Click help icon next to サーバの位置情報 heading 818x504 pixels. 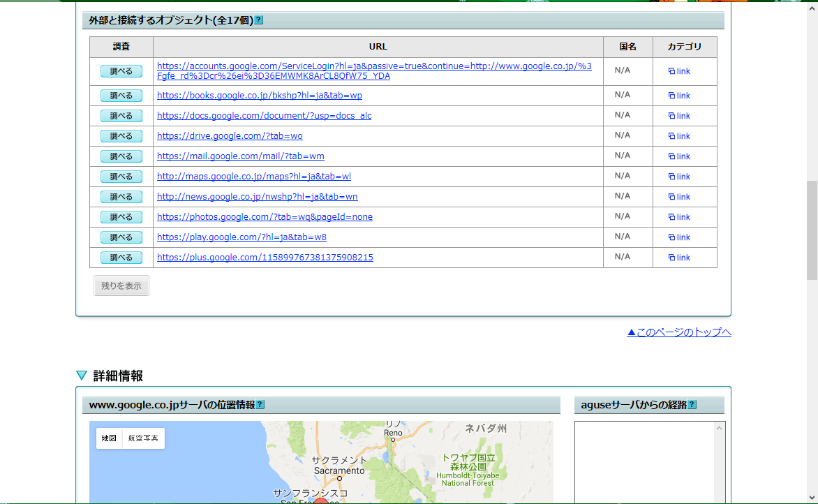pos(260,405)
